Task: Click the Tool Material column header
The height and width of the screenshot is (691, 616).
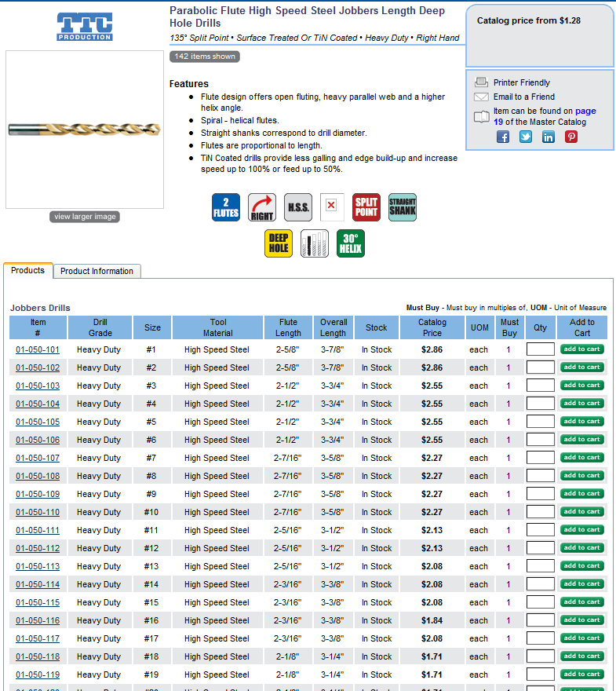Action: point(218,327)
